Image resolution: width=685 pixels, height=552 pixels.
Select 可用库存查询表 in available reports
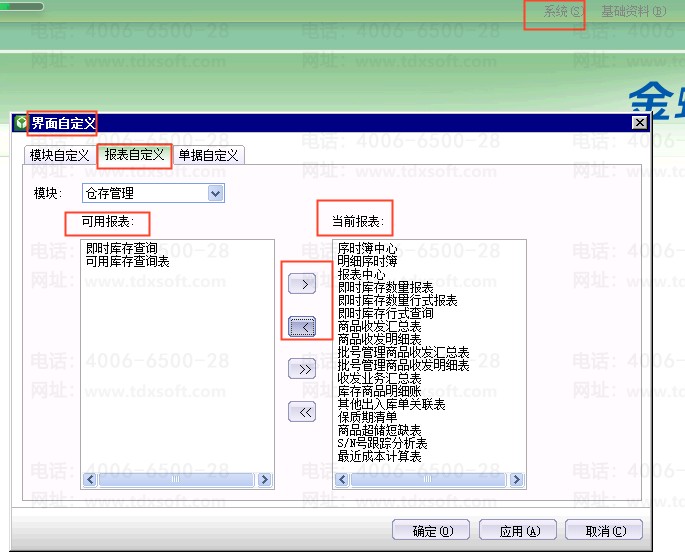(x=127, y=261)
